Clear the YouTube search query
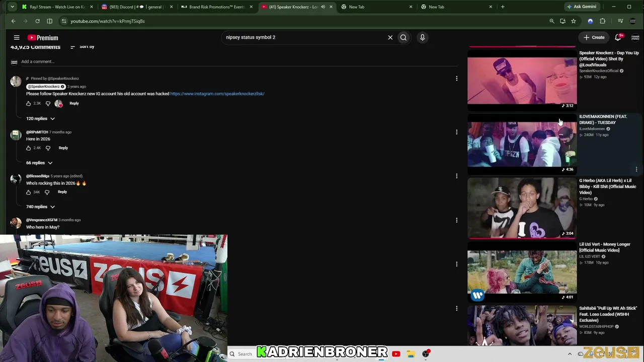 click(x=390, y=37)
